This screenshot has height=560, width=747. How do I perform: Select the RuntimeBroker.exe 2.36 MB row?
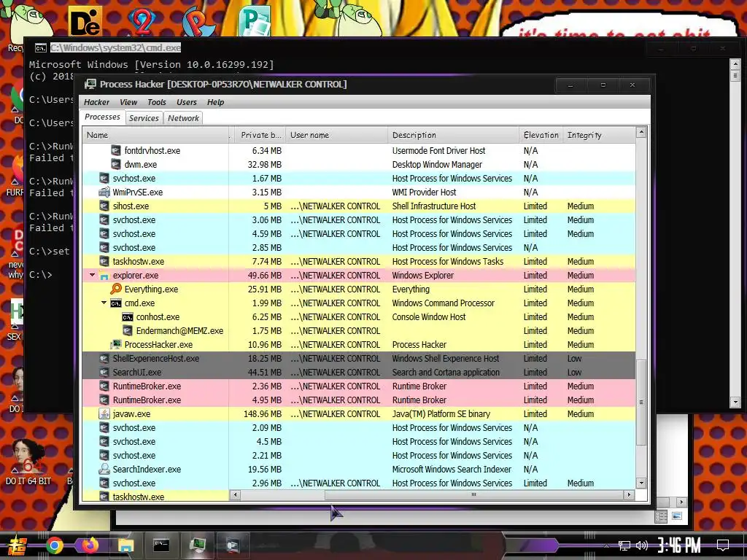(359, 386)
